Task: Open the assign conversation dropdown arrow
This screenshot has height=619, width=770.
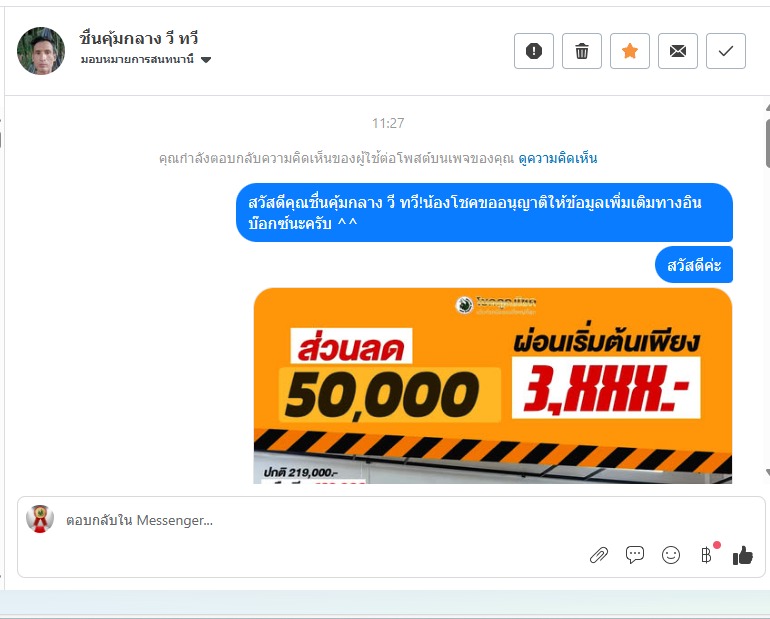Action: [x=206, y=60]
